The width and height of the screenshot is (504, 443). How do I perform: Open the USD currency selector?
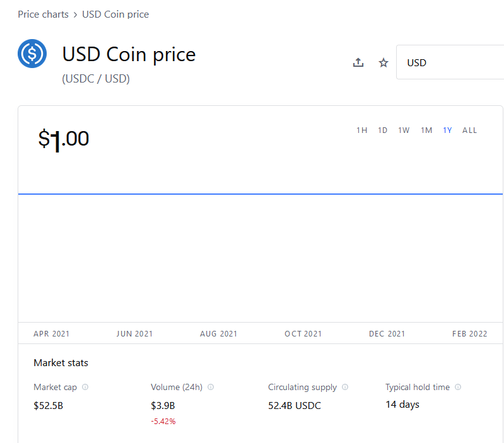point(449,62)
